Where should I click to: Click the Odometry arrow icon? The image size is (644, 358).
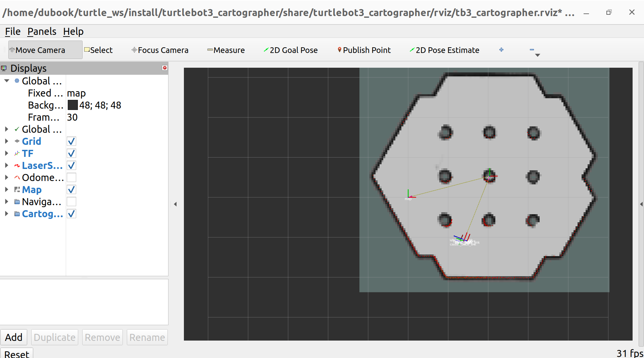tap(17, 177)
